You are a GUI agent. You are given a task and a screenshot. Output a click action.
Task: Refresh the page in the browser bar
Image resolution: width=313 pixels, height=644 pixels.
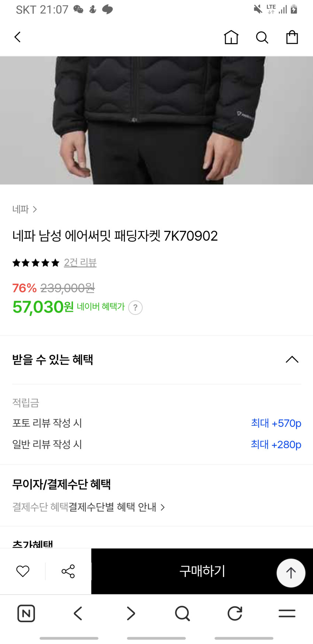tap(234, 613)
